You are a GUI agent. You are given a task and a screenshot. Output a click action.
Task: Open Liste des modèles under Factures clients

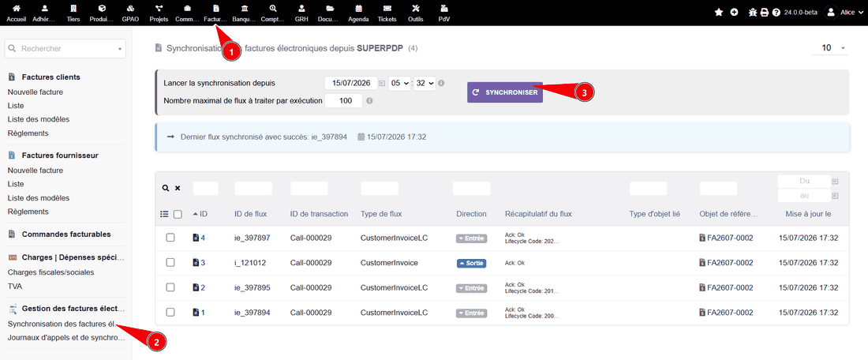[x=39, y=119]
